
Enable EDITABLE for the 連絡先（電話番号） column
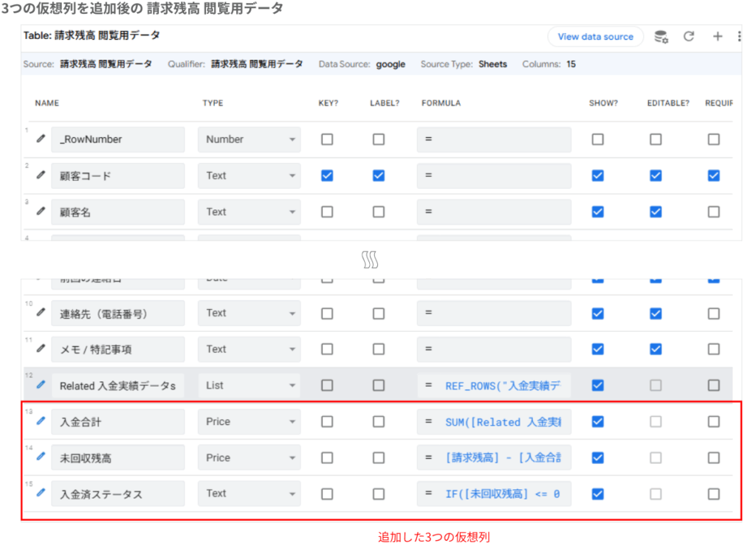pyautogui.click(x=655, y=313)
